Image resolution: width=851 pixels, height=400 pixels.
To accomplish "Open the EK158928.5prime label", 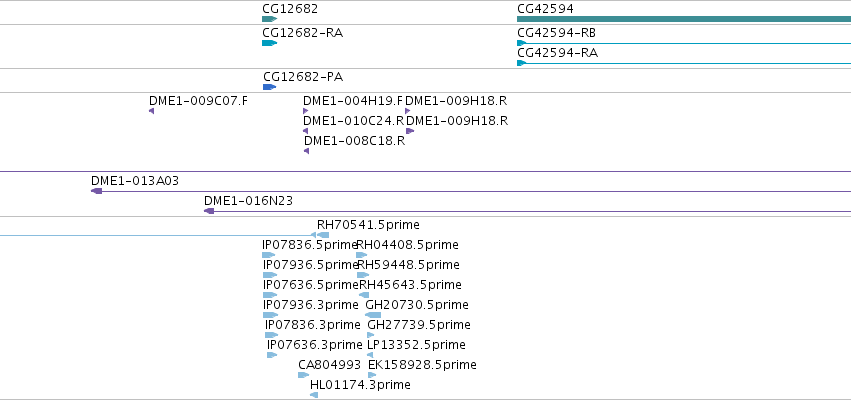I will pos(422,365).
